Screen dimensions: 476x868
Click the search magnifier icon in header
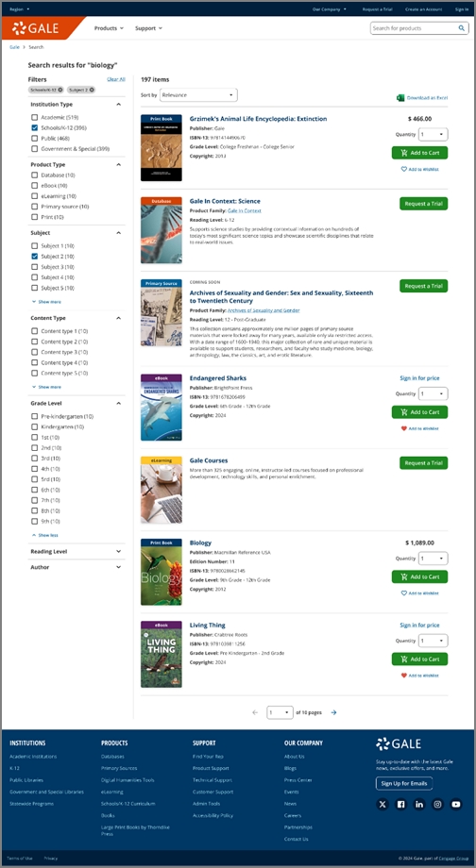point(462,28)
